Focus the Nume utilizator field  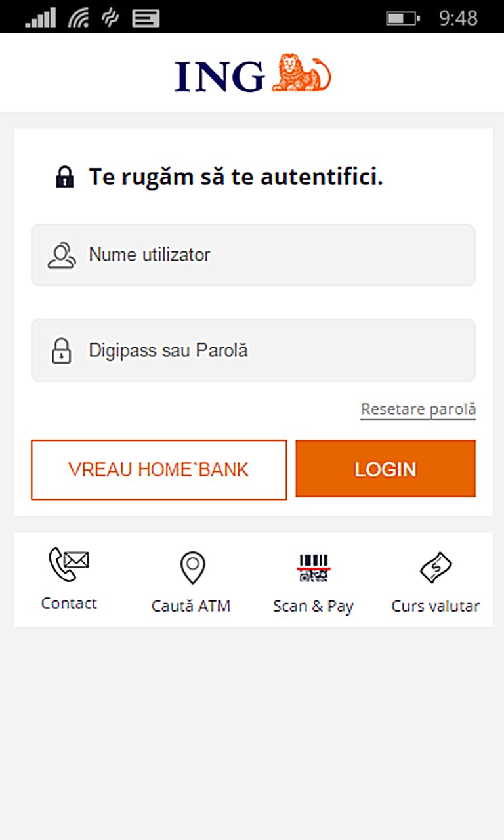pyautogui.click(x=253, y=255)
